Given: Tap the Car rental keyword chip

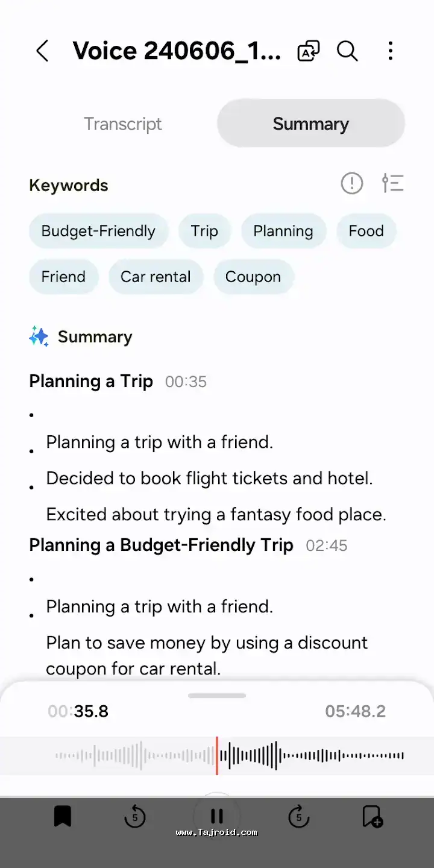Looking at the screenshot, I should [156, 277].
